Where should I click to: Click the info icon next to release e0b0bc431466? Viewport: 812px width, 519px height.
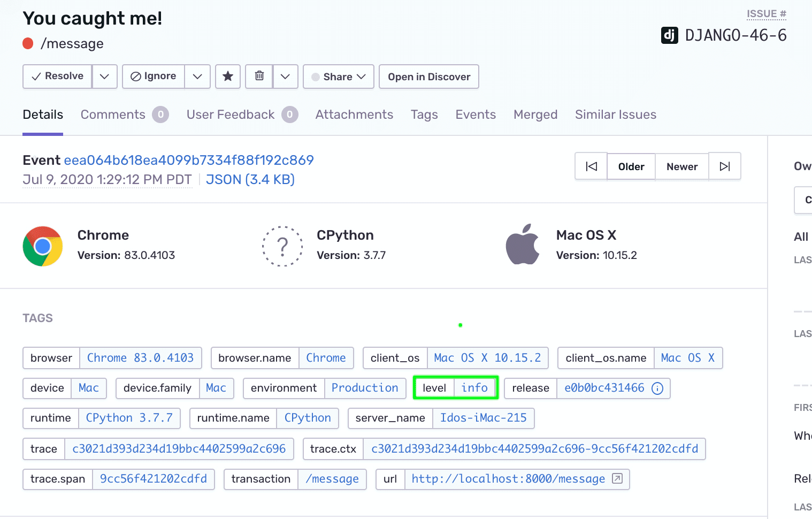[x=657, y=388]
